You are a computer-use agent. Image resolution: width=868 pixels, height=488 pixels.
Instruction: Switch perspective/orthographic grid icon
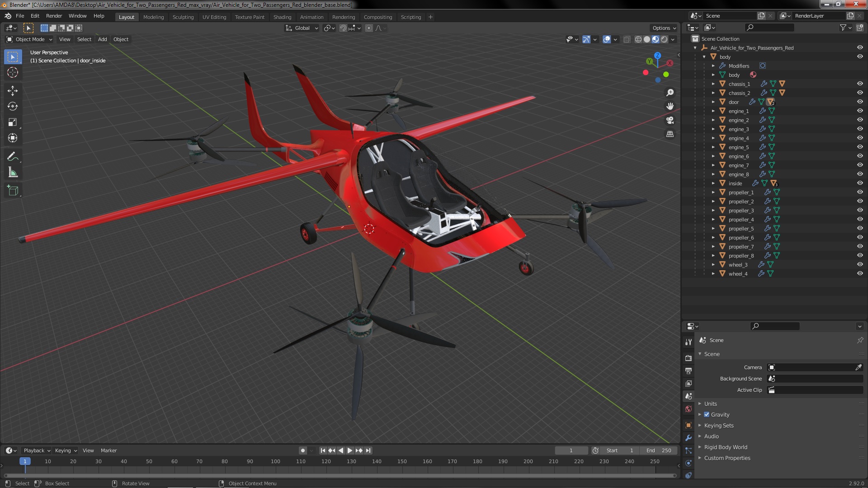[670, 134]
